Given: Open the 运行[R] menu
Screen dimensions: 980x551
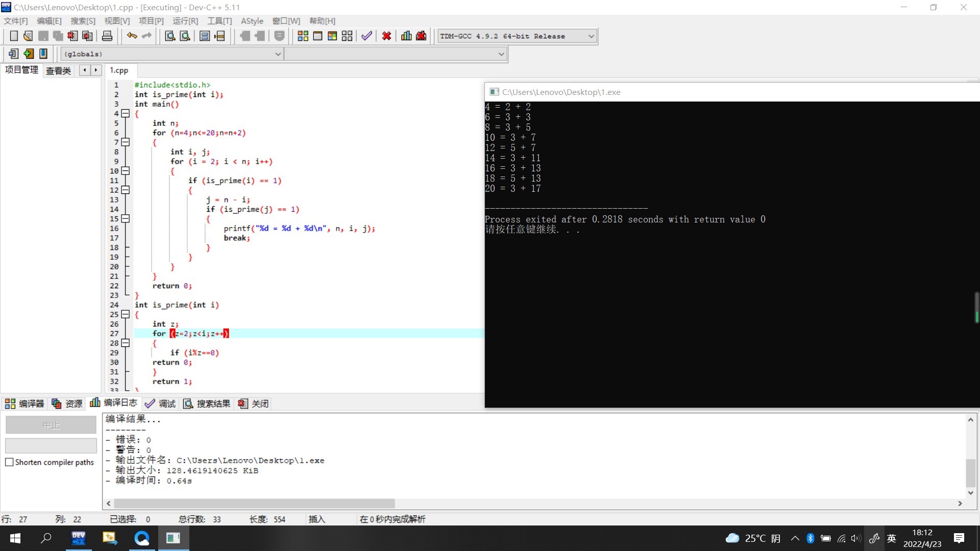Looking at the screenshot, I should [x=185, y=21].
